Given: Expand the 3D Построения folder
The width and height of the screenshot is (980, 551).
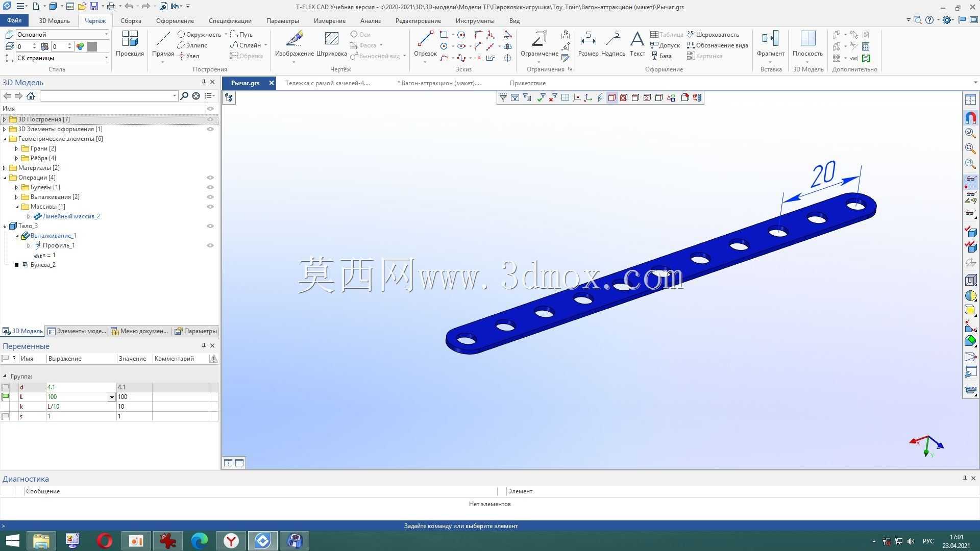Looking at the screenshot, I should pyautogui.click(x=5, y=119).
